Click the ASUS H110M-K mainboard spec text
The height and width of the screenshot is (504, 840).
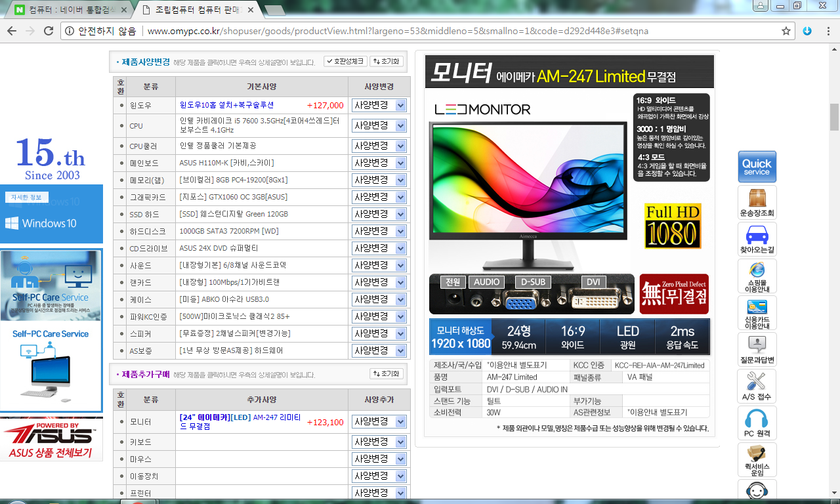point(226,163)
